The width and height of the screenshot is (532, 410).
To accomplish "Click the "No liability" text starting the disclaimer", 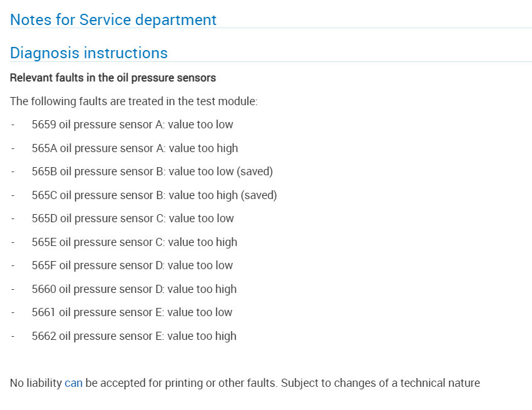I will click(36, 383).
